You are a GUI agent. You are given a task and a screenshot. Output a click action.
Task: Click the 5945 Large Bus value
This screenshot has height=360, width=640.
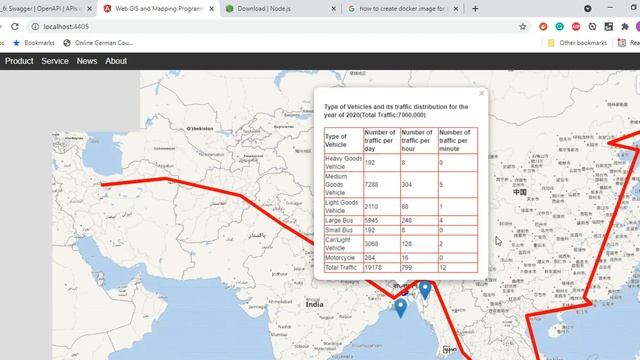[x=371, y=220]
